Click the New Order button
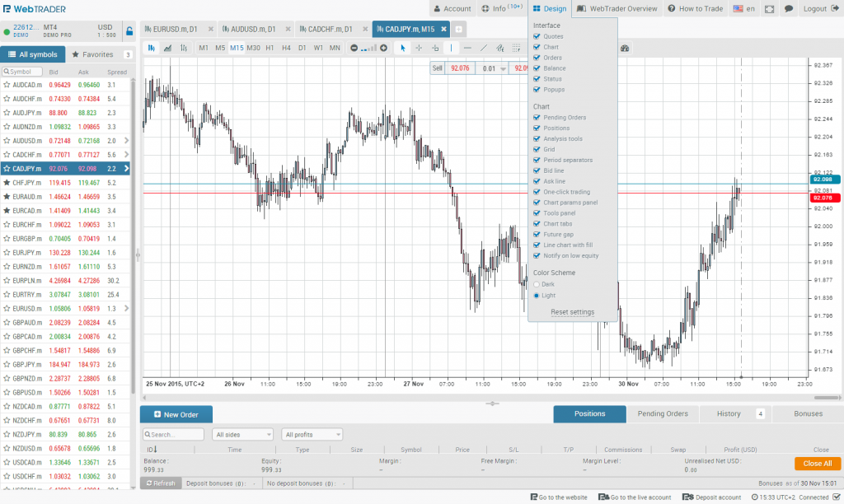Viewport: 844px width, 504px height. [x=176, y=415]
